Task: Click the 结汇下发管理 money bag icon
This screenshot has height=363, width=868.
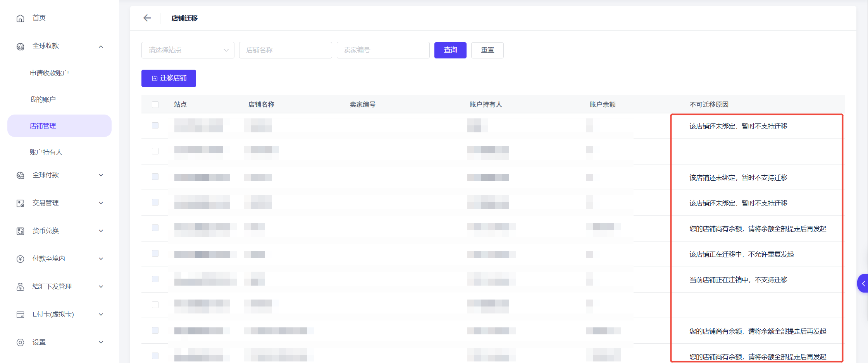Action: tap(21, 287)
